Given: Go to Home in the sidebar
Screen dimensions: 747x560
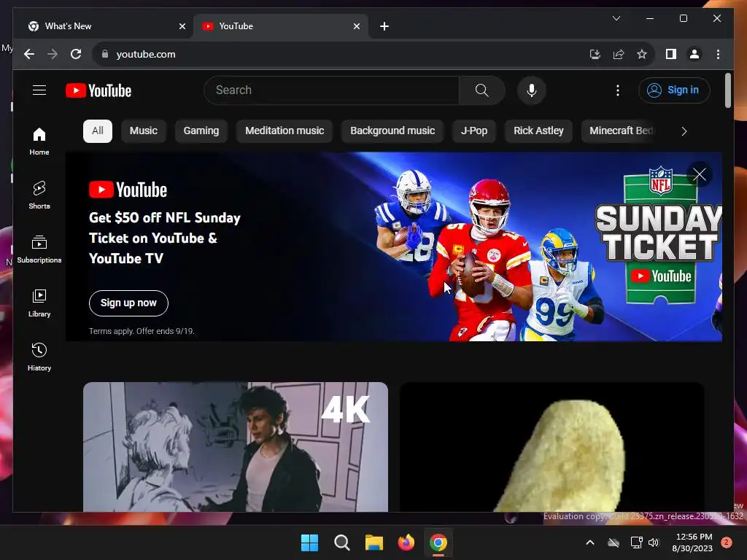Looking at the screenshot, I should (x=39, y=141).
